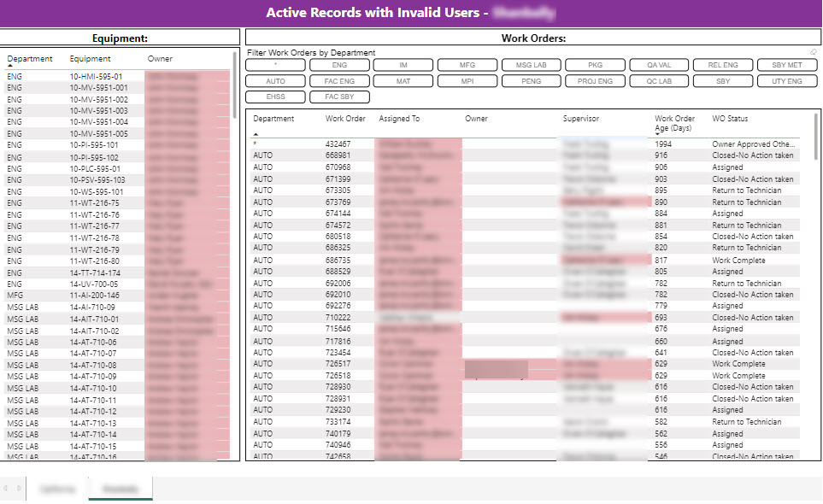Toggle the MSG LAB department filter

(x=532, y=65)
